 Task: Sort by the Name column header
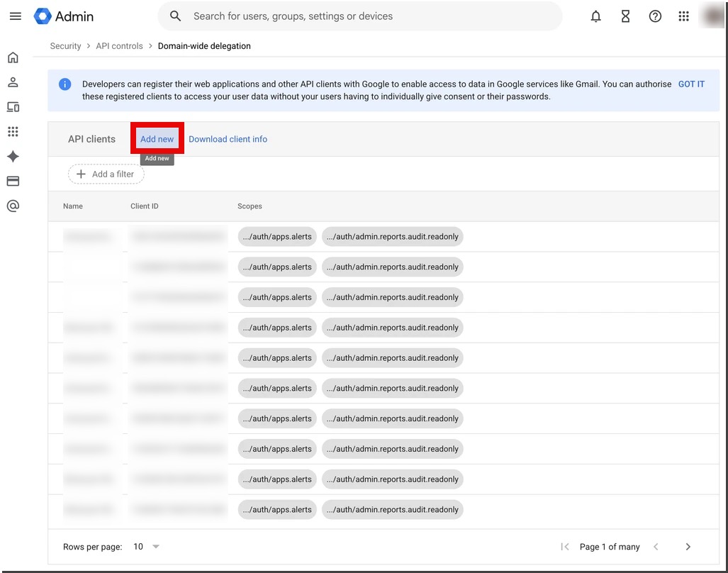coord(73,206)
